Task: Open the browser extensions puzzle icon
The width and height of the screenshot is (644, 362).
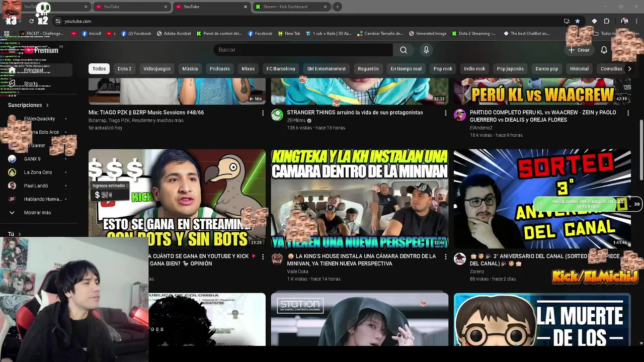Action: tap(606, 21)
